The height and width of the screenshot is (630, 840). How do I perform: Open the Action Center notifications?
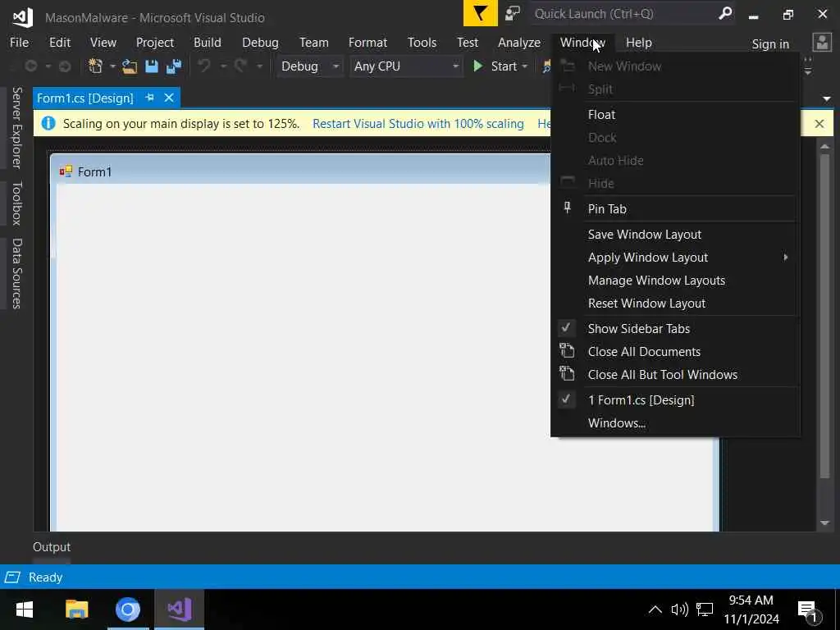pyautogui.click(x=807, y=610)
